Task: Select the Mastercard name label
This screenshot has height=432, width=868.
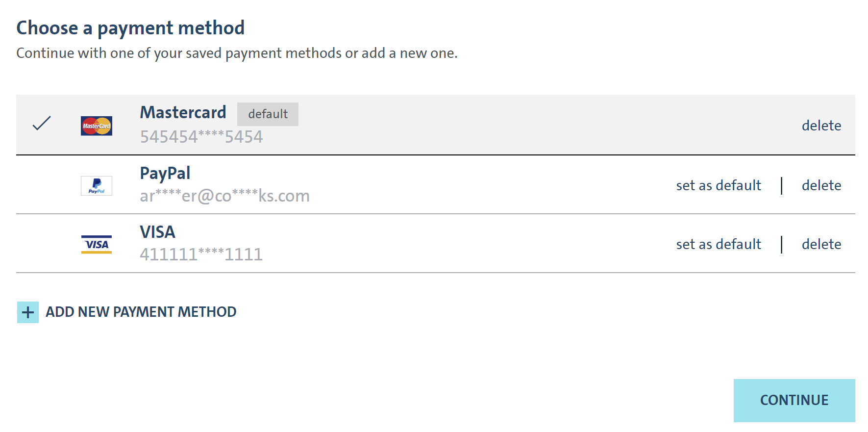Action: 183,113
